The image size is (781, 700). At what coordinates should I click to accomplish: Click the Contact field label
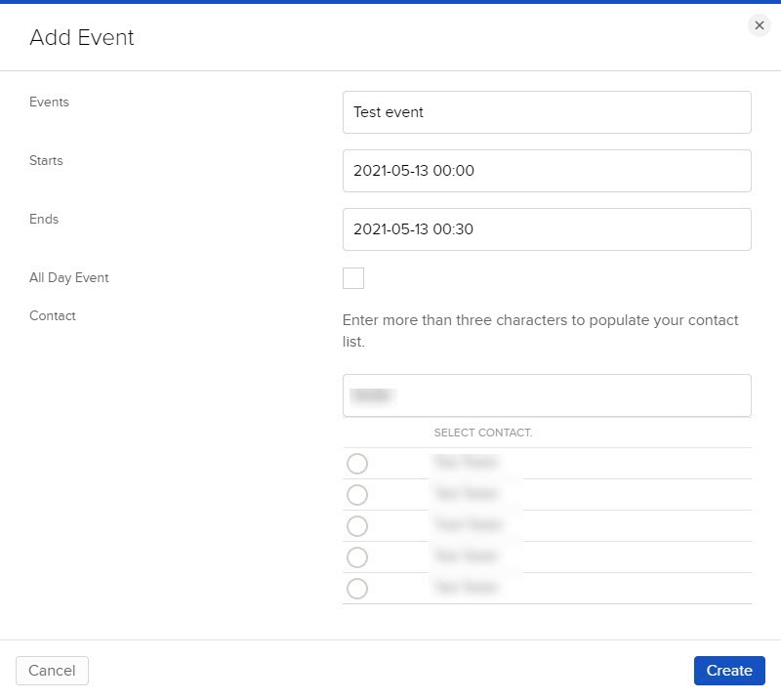pyautogui.click(x=53, y=315)
